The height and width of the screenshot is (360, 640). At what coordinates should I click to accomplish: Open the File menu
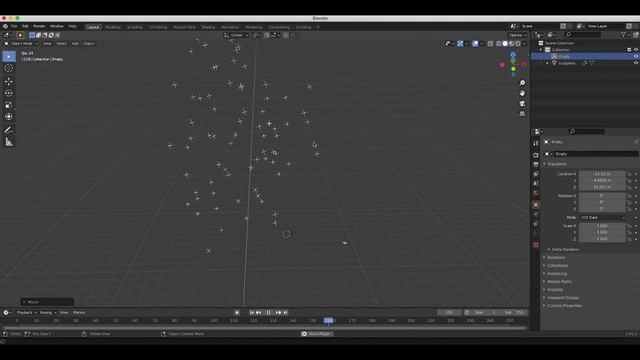coord(14,27)
